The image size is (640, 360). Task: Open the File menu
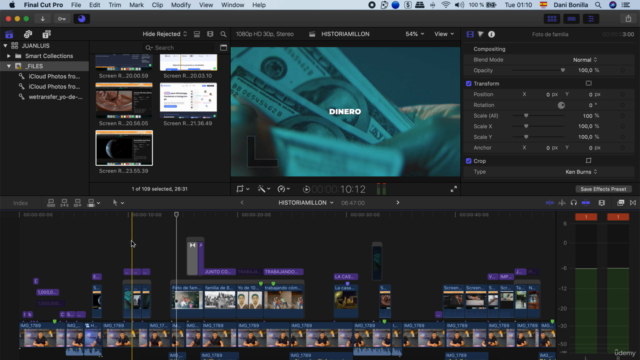click(x=76, y=5)
